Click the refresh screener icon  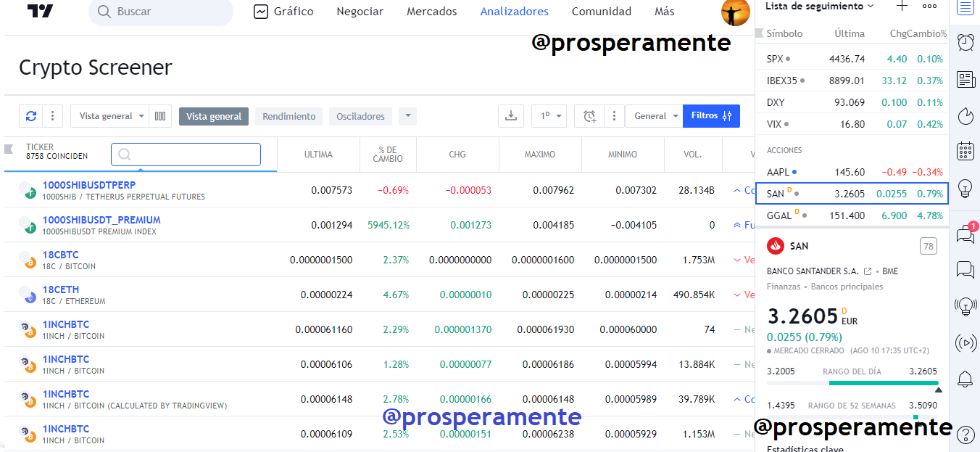(30, 116)
